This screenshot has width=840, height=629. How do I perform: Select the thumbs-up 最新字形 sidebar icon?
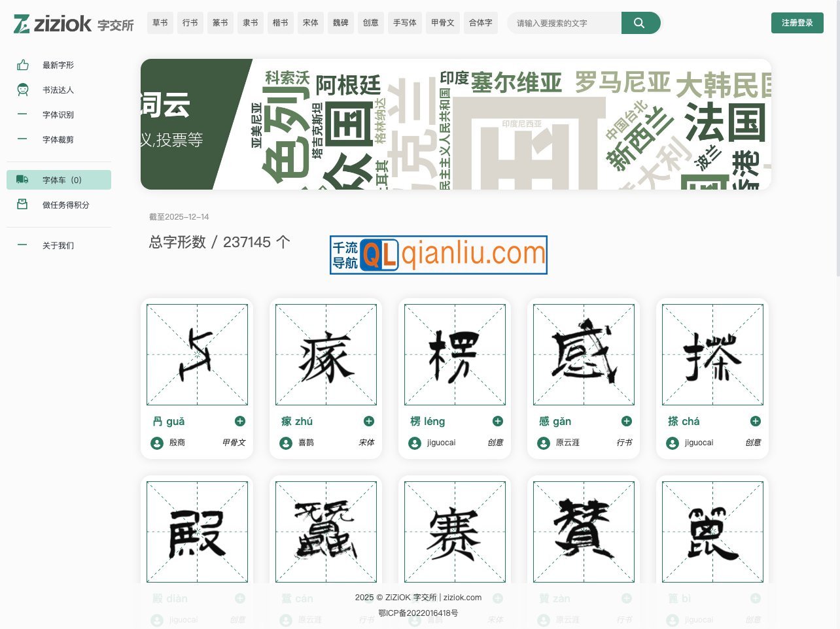click(23, 65)
